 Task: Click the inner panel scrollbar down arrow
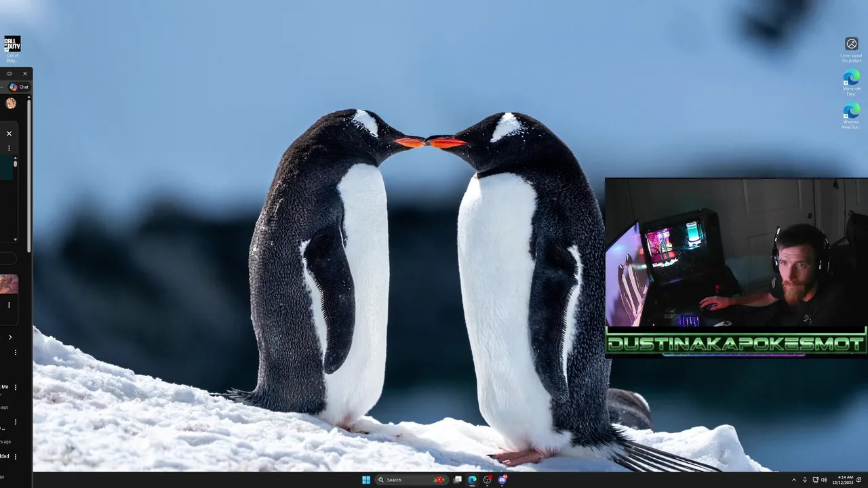click(15, 239)
